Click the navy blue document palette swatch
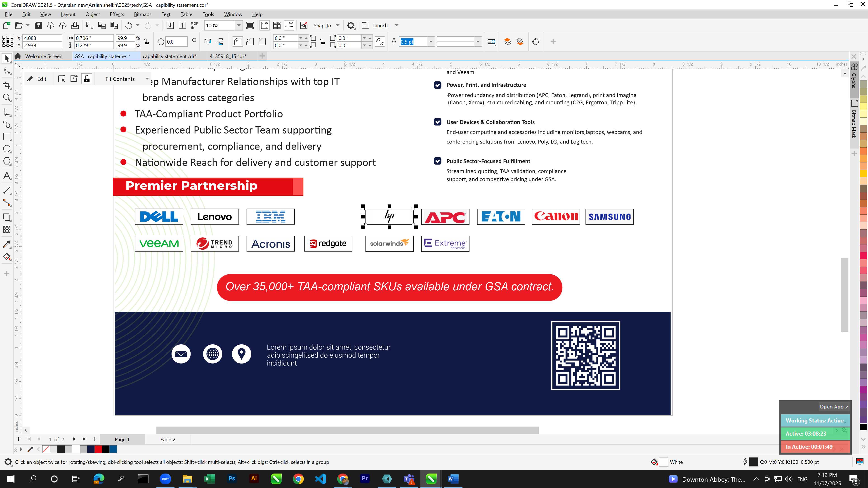This screenshot has height=488, width=868. point(91,449)
